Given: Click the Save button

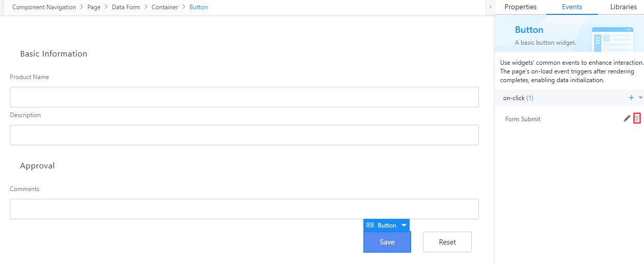Looking at the screenshot, I should pos(387,242).
